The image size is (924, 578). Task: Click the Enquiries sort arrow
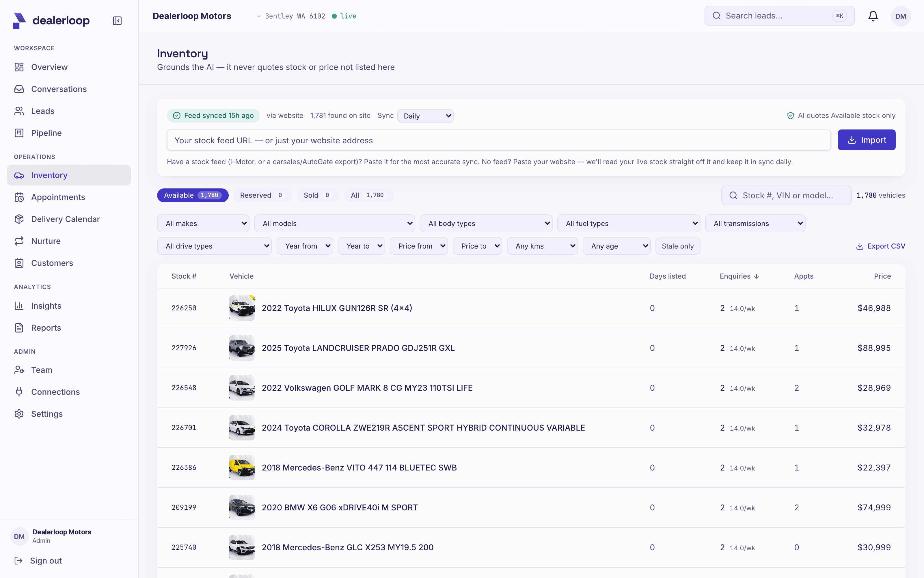point(757,276)
